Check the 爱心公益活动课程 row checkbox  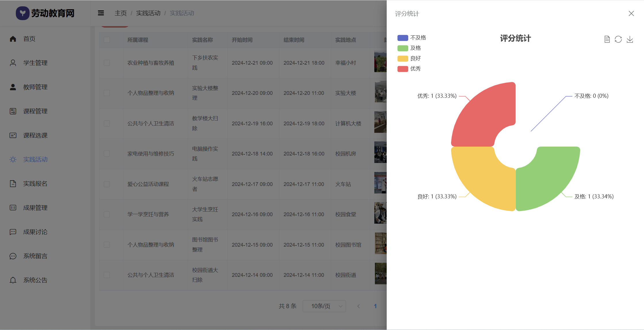(107, 184)
